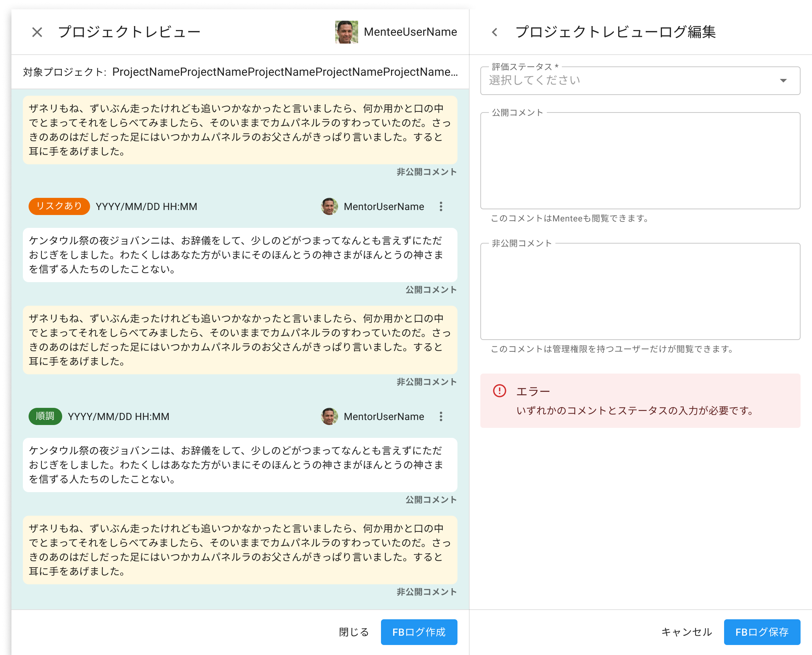This screenshot has height=655, width=812.
Task: Click back chevron beside プロジェクトレビューログ編集
Action: click(495, 32)
